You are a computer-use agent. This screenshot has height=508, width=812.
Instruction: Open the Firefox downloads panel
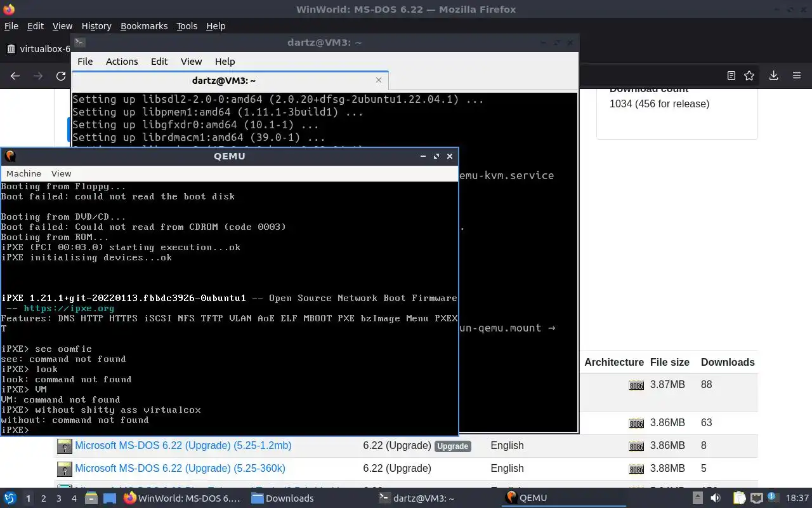[773, 76]
